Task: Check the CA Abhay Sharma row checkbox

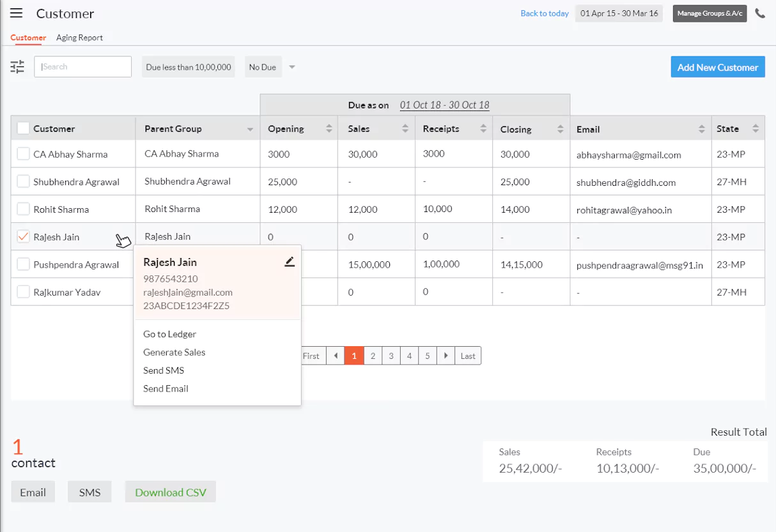Action: [x=23, y=154]
